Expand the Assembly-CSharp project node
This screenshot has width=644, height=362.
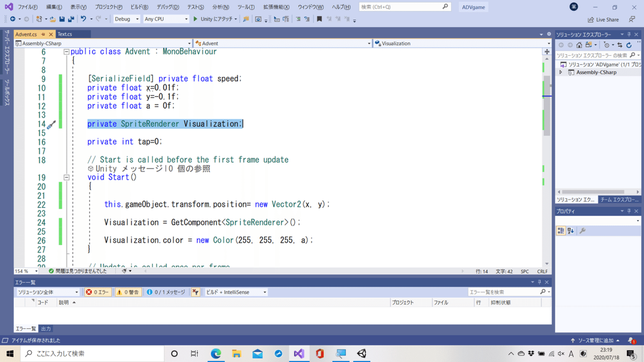(x=561, y=72)
